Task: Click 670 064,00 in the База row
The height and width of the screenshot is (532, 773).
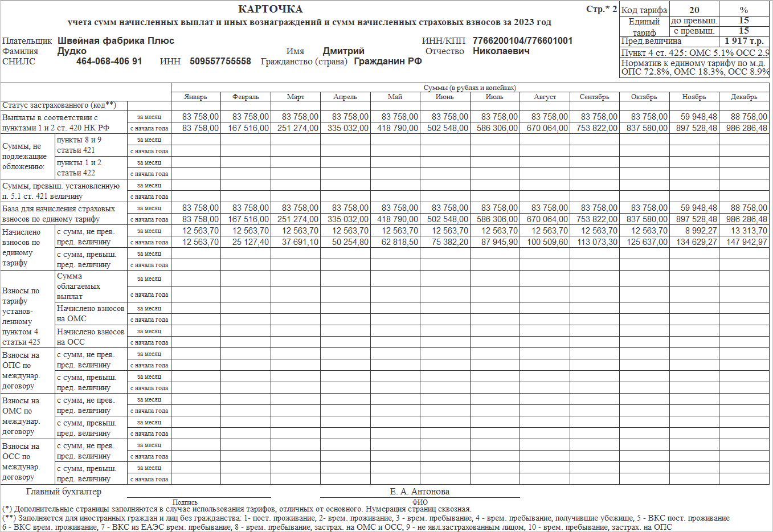Action: point(547,219)
